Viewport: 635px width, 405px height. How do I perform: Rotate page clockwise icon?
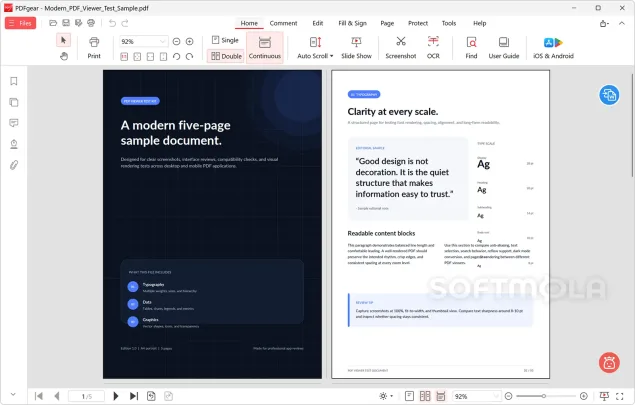[190, 57]
